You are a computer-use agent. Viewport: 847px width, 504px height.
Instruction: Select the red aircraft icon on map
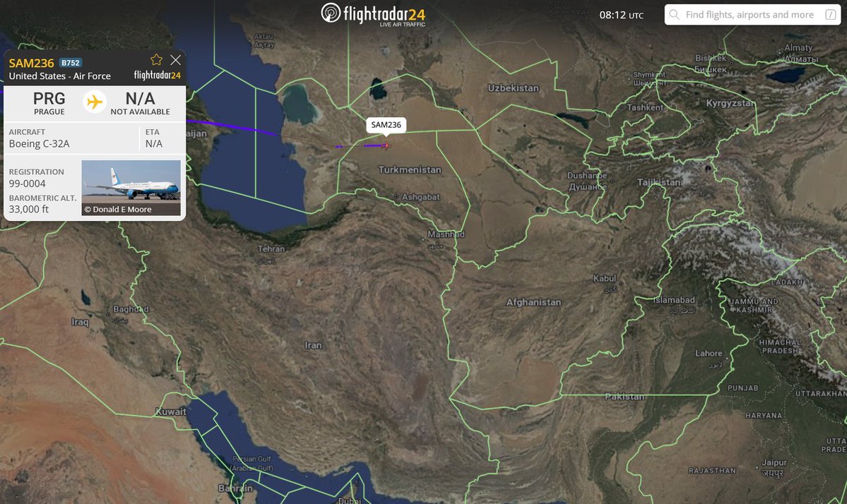[x=385, y=145]
